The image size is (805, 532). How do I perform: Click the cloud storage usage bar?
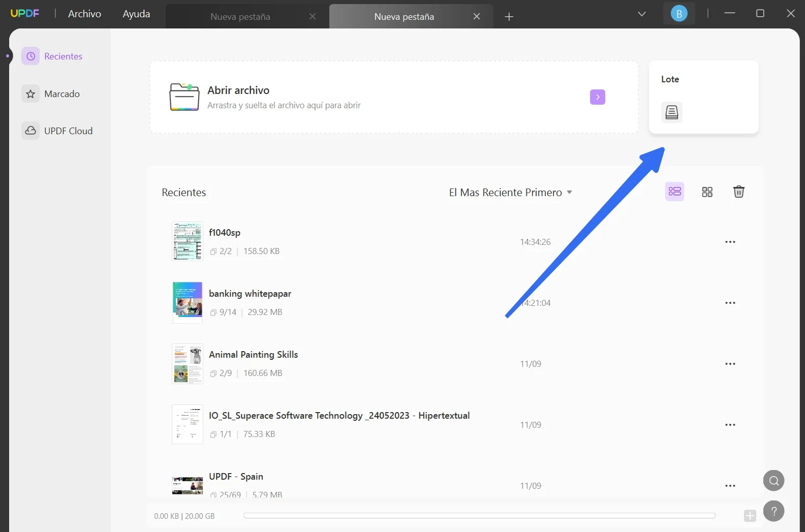point(479,515)
